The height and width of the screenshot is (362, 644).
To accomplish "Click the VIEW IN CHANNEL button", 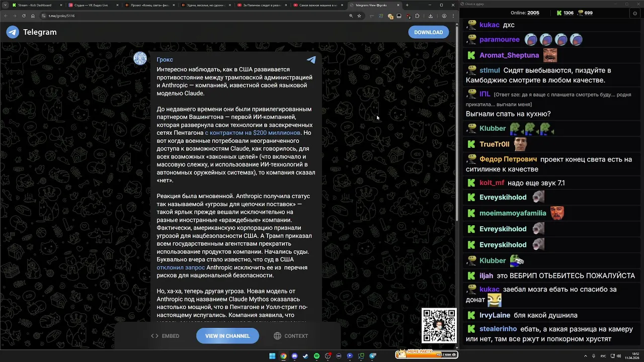I will [227, 336].
